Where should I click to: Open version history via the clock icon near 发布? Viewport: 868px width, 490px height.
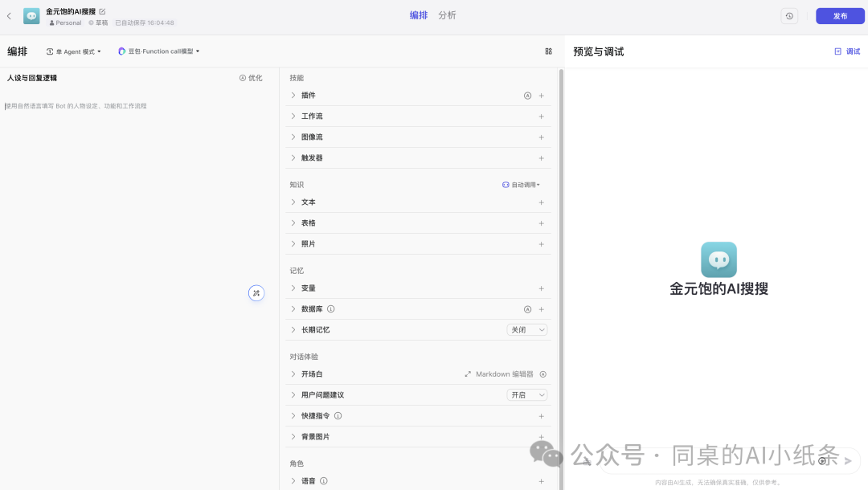point(789,15)
